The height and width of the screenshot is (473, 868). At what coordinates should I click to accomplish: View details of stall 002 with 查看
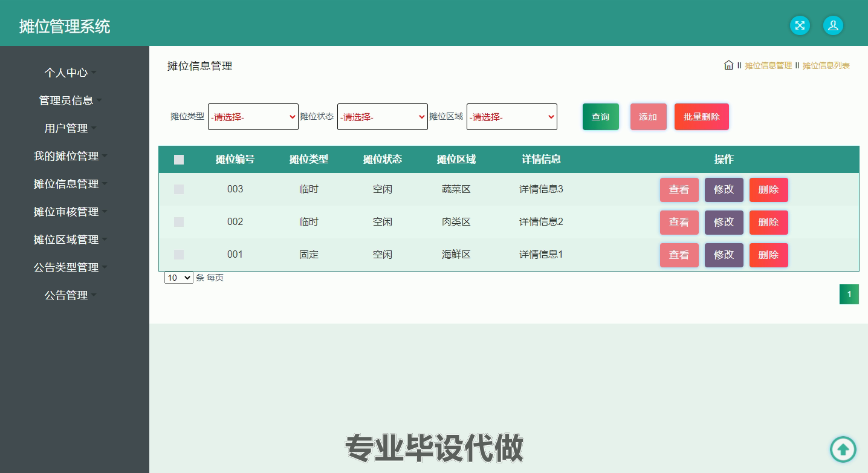679,222
